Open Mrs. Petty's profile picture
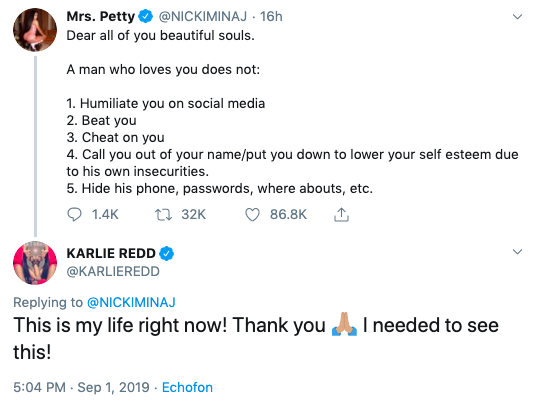Image resolution: width=535 pixels, height=403 pixels. tap(35, 30)
